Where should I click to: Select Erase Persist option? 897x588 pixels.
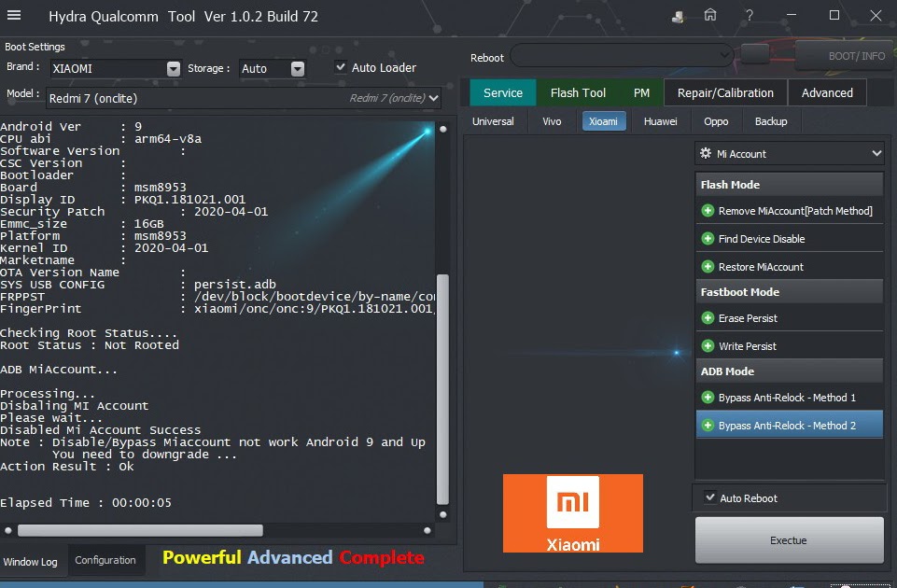point(790,318)
